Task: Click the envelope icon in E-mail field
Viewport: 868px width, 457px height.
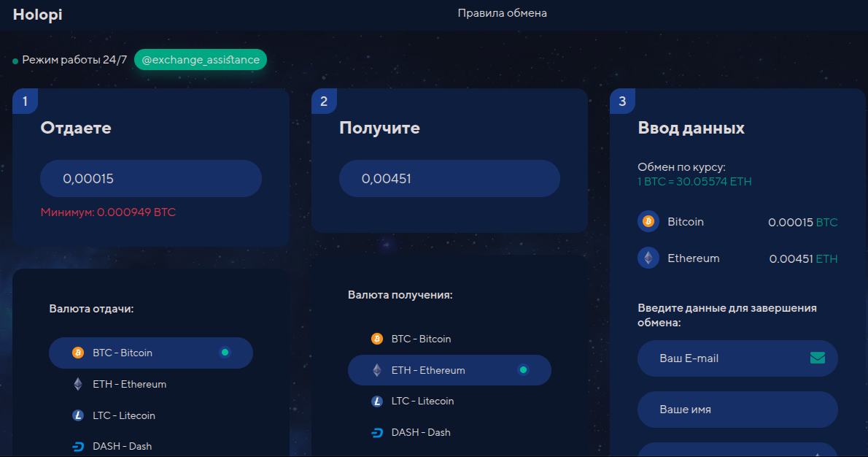Action: pos(817,358)
